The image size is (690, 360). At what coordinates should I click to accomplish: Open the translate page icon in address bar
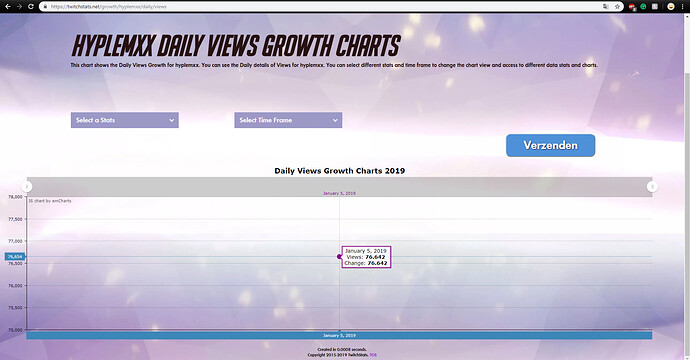(606, 7)
